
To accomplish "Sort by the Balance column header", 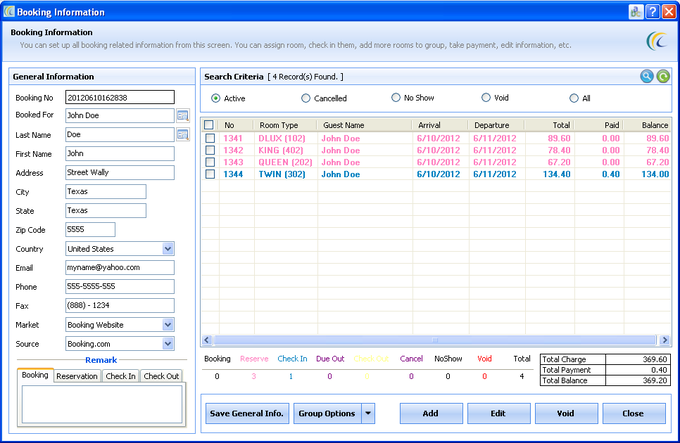I will coord(647,125).
